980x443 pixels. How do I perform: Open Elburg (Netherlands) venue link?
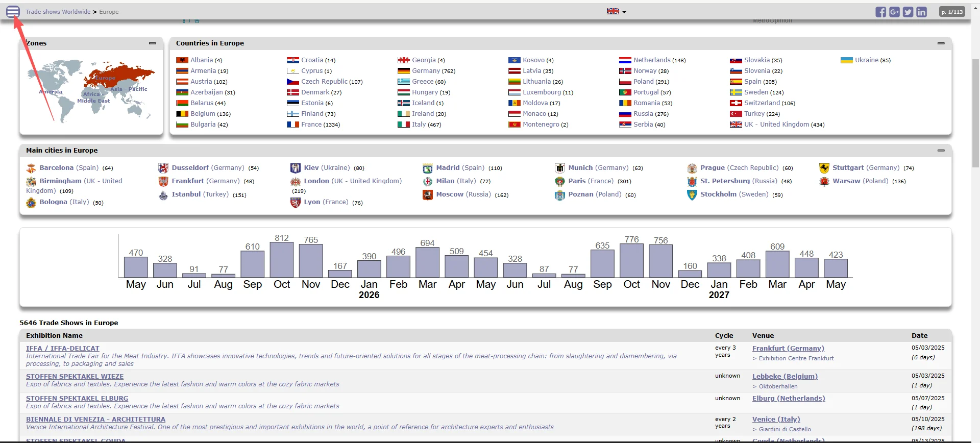coord(789,399)
